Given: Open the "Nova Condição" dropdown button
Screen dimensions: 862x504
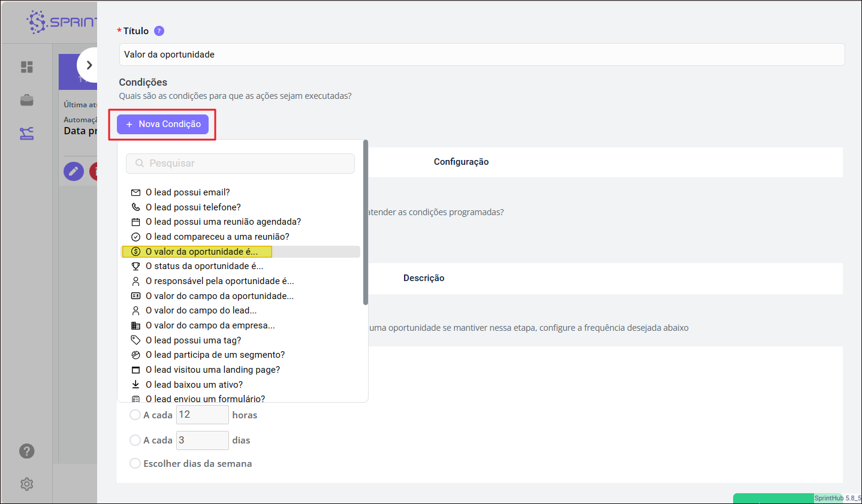Looking at the screenshot, I should point(163,124).
